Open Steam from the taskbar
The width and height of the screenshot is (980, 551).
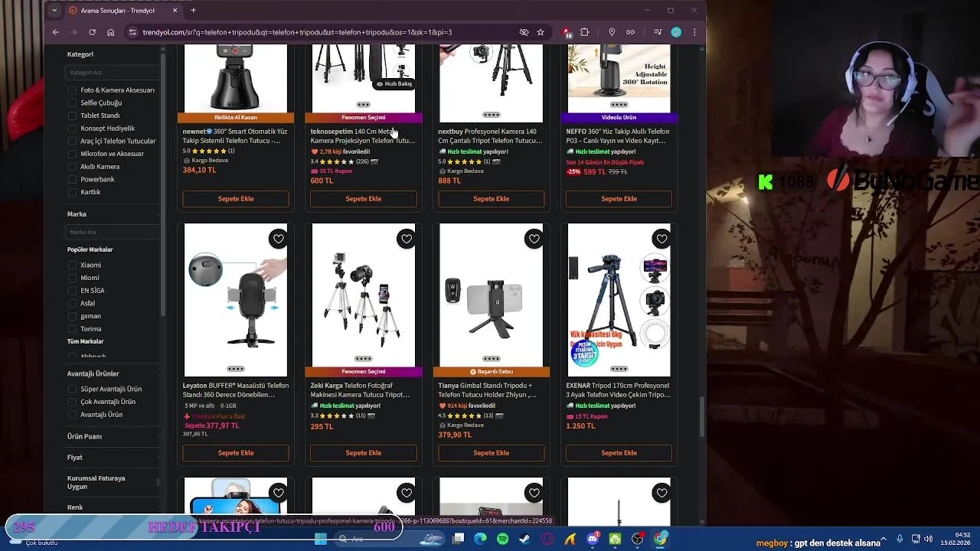pyautogui.click(x=524, y=539)
